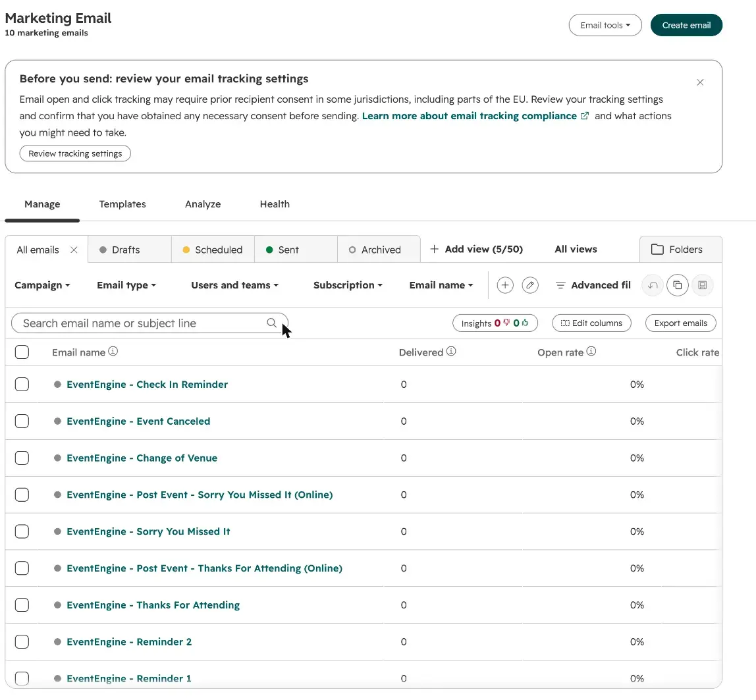The image size is (756, 700).
Task: Expand the Email type filter dropdown
Action: (x=126, y=285)
